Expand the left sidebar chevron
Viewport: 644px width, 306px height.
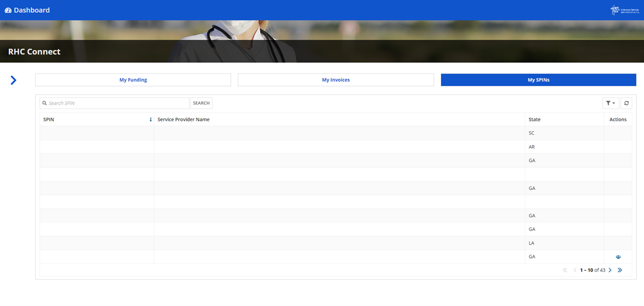[x=14, y=80]
